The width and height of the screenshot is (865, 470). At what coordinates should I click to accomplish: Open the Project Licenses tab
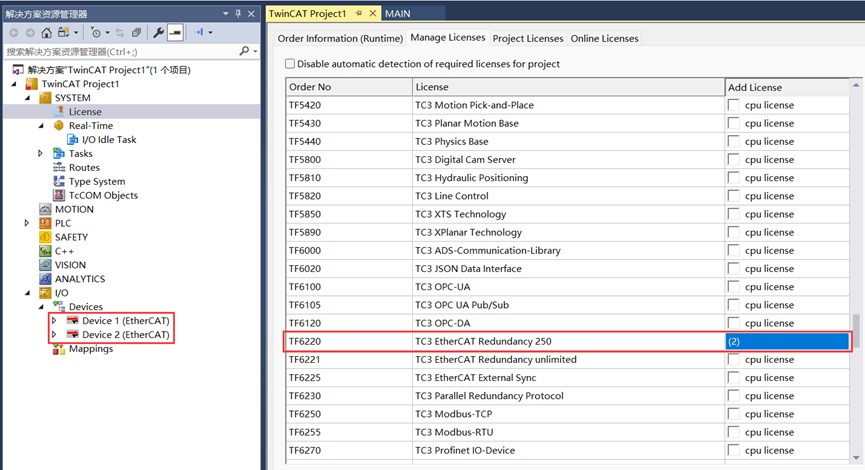[528, 38]
